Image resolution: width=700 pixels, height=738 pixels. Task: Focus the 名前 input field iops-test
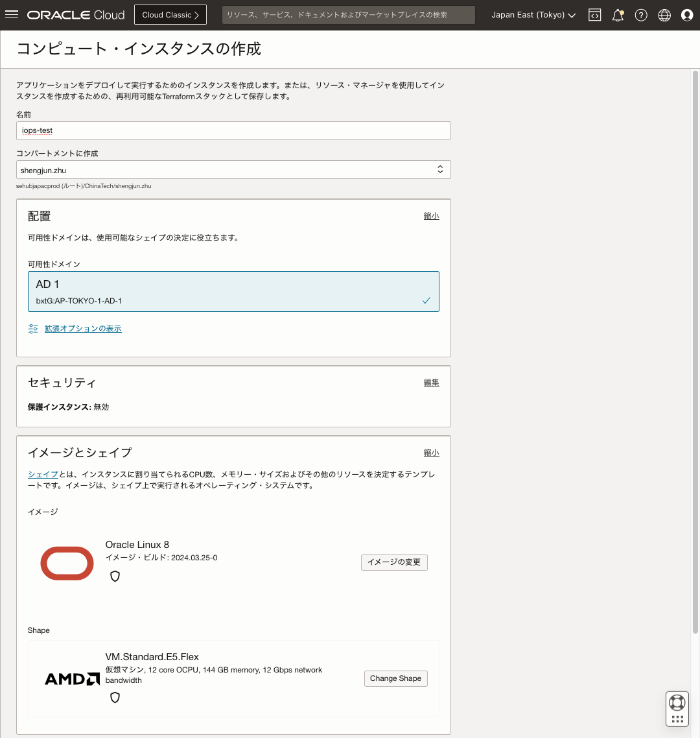pos(233,130)
